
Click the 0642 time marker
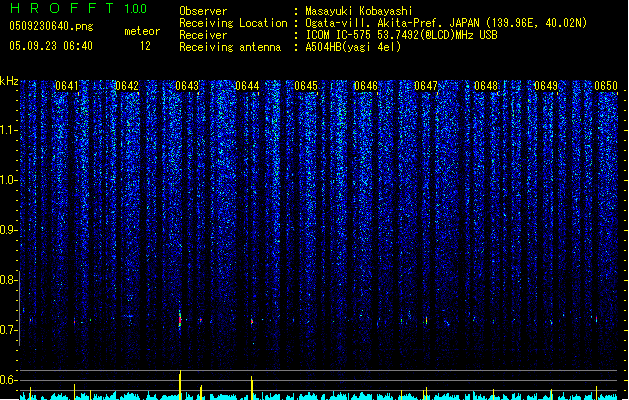(127, 86)
